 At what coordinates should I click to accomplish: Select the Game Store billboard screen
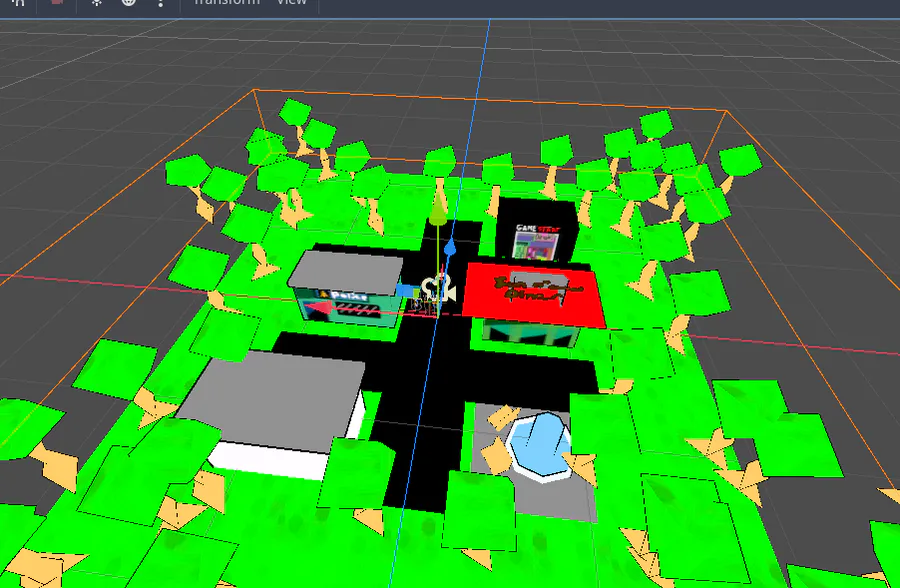tap(536, 244)
